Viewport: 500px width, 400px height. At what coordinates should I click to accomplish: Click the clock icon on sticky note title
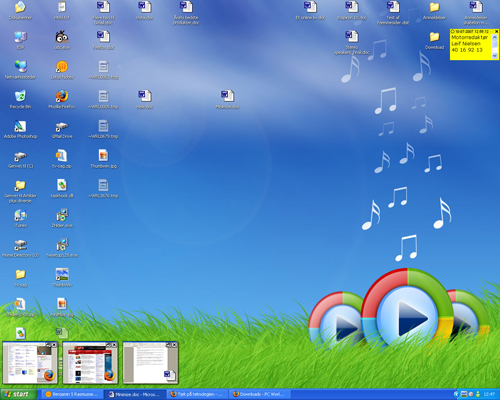click(x=453, y=31)
